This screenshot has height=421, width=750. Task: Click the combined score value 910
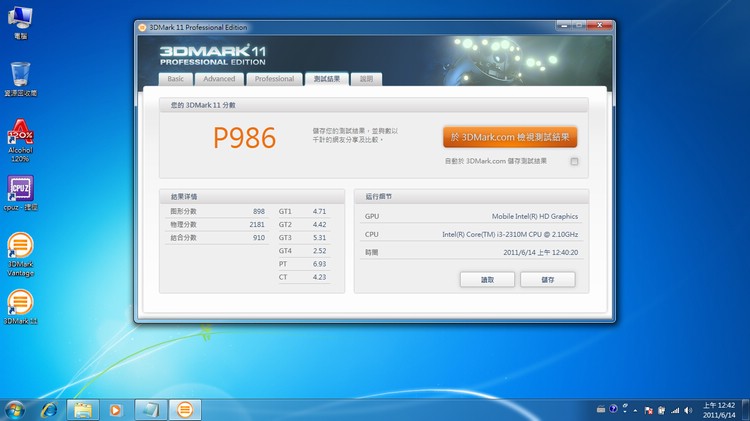coord(259,238)
